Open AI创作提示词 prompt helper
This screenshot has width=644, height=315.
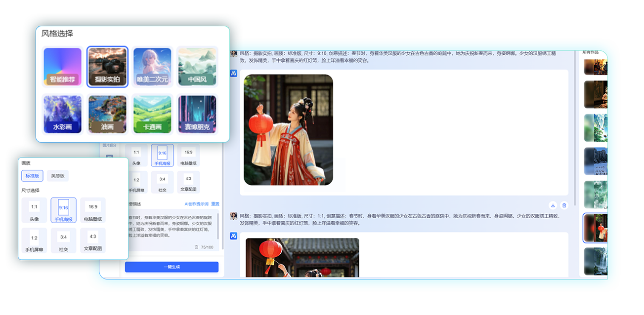tap(197, 203)
